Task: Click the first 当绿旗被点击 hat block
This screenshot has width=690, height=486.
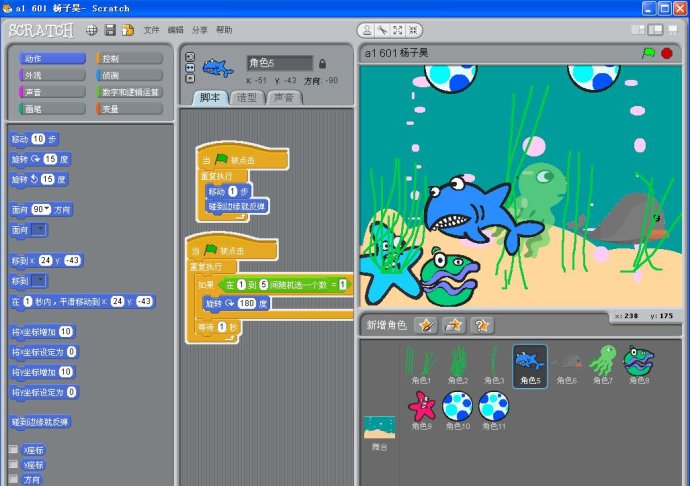Action: click(x=242, y=158)
